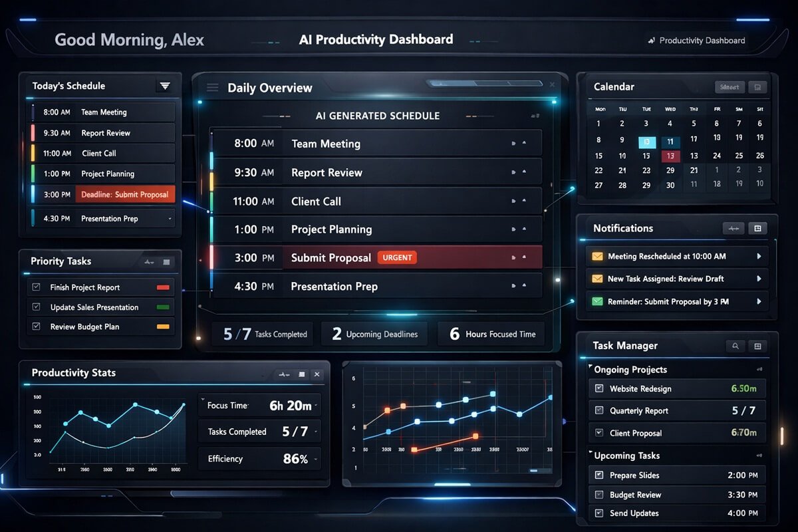Open envelope icon for New Task Assigned notification

[x=597, y=279]
